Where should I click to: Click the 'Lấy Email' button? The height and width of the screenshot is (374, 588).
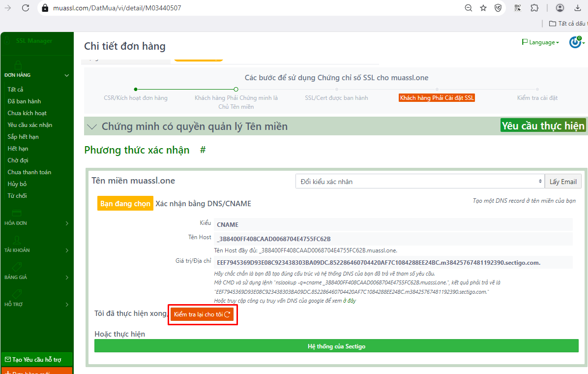point(563,182)
